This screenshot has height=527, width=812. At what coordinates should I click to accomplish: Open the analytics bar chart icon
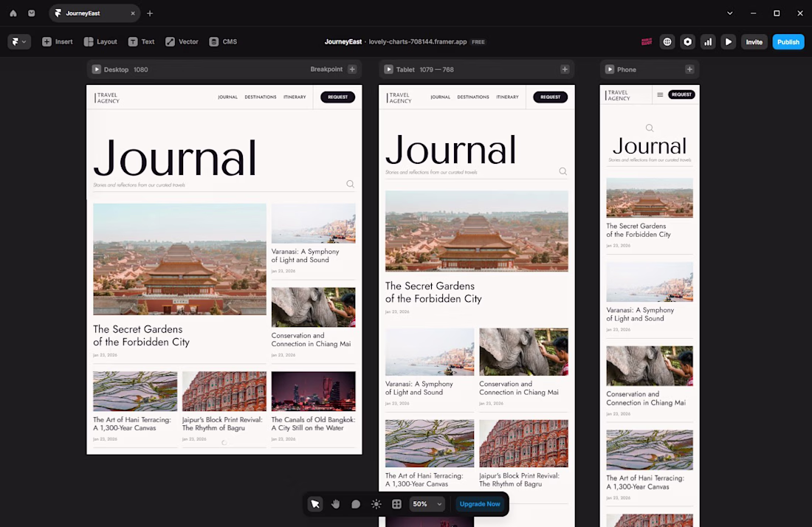708,42
